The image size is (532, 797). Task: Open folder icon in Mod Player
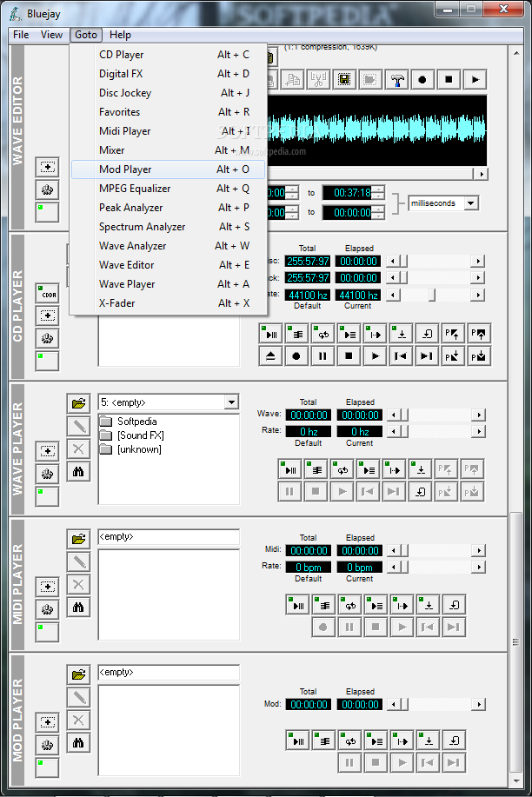pyautogui.click(x=78, y=674)
